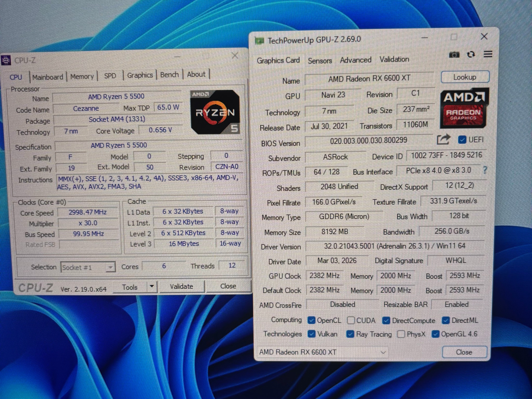This screenshot has height=399, width=532.
Task: Click the Multiplier x 30.0 value
Action: coord(88,223)
